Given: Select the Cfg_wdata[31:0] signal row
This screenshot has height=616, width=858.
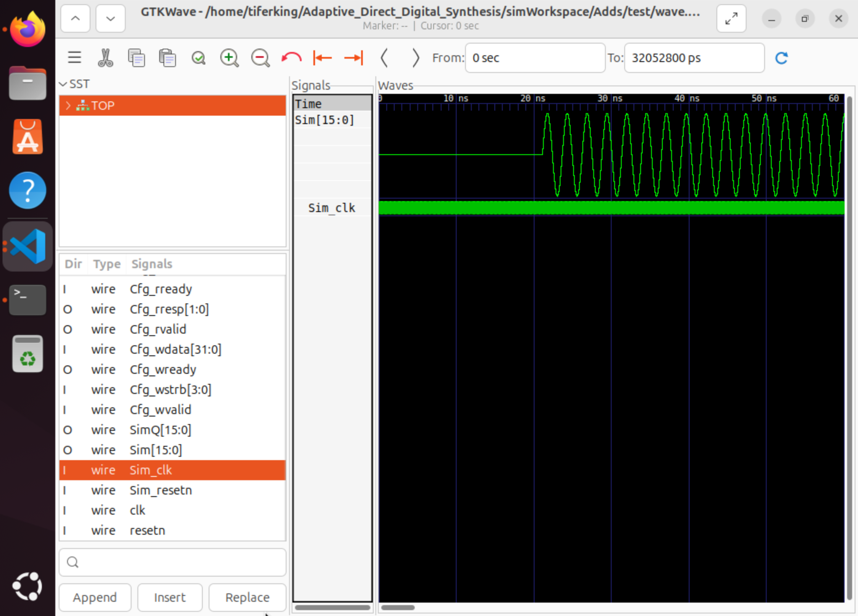Looking at the screenshot, I should pyautogui.click(x=173, y=349).
